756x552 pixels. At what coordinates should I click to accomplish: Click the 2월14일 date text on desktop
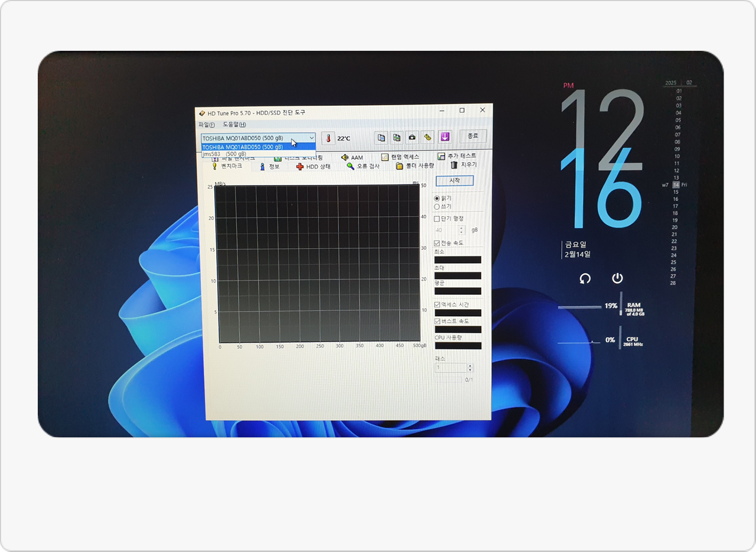[578, 255]
